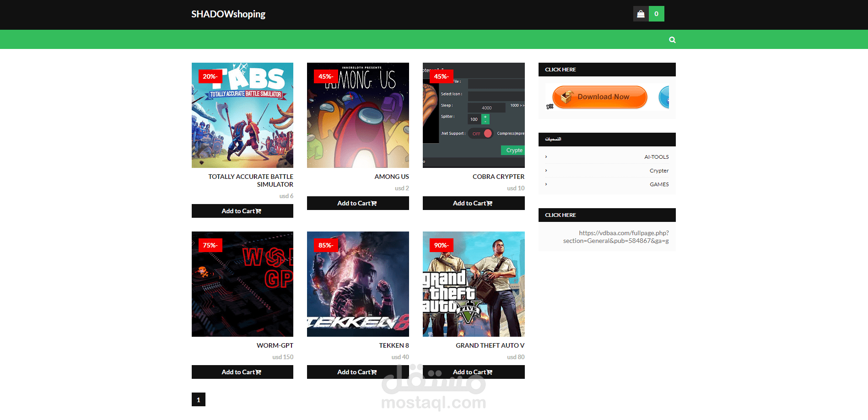The image size is (868, 420).
Task: Add Tekken 8 to cart
Action: 358,372
